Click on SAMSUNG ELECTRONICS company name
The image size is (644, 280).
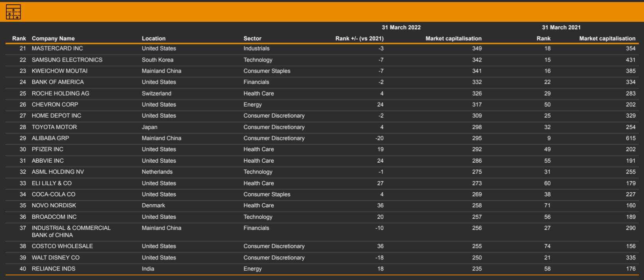[x=67, y=60]
